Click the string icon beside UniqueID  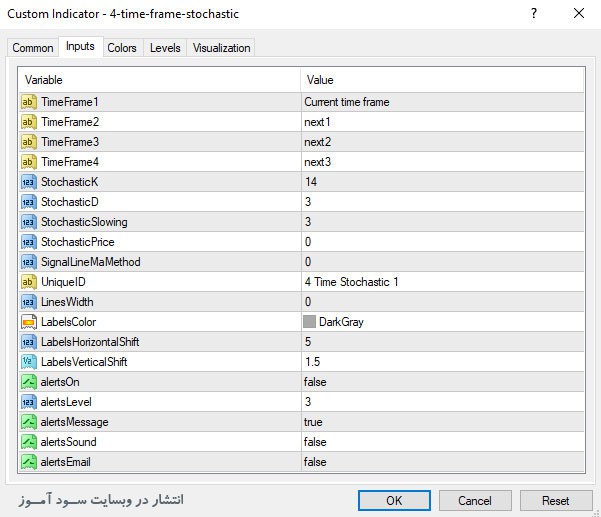(28, 282)
